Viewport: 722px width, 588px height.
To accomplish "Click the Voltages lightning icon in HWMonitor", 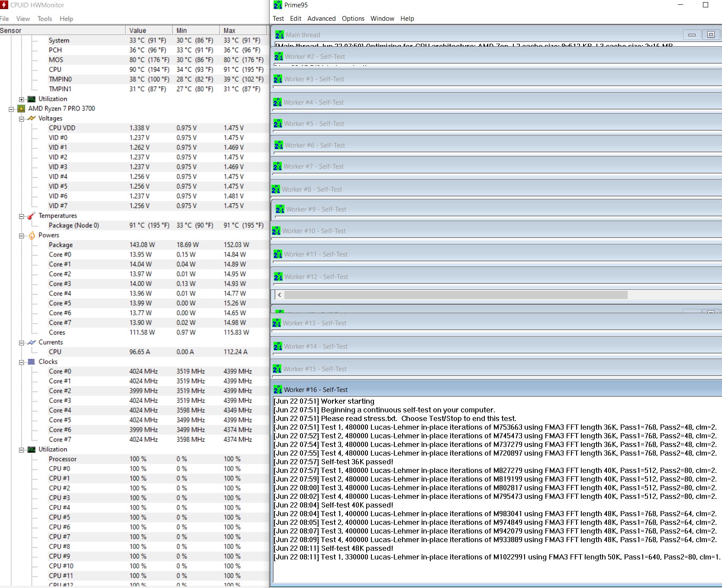I will [32, 118].
